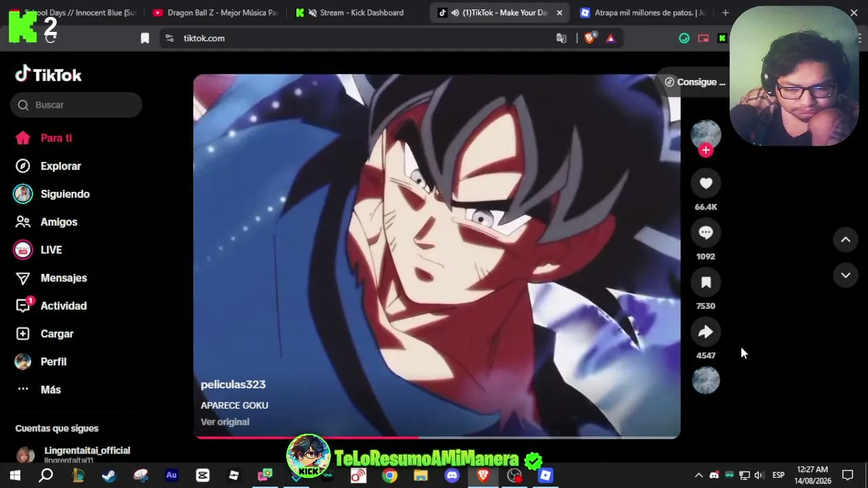This screenshot has width=868, height=488.
Task: Like the video with the heart icon
Action: (x=706, y=183)
